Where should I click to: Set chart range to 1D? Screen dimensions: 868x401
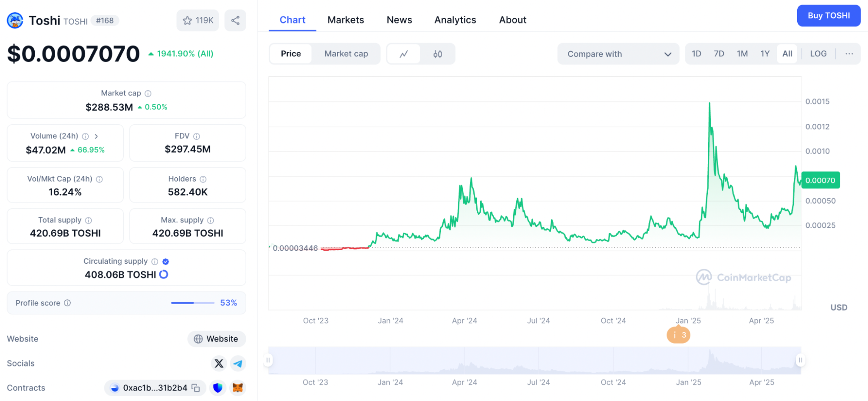(696, 54)
